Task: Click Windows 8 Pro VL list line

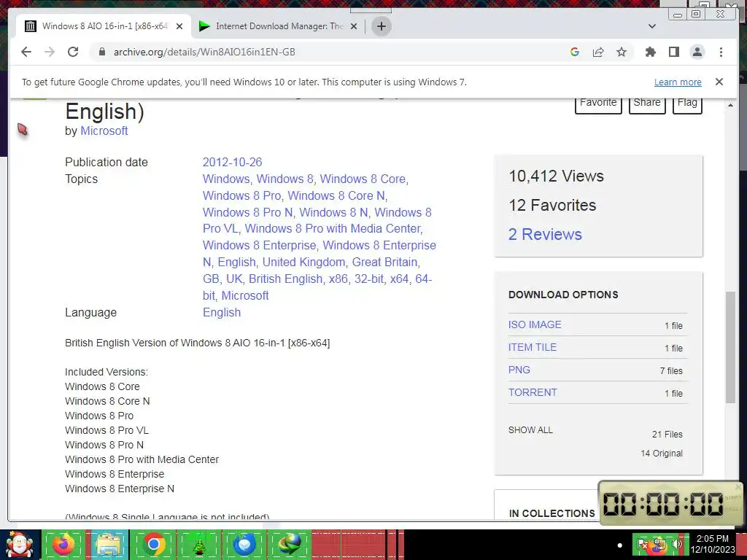Action: tap(107, 430)
